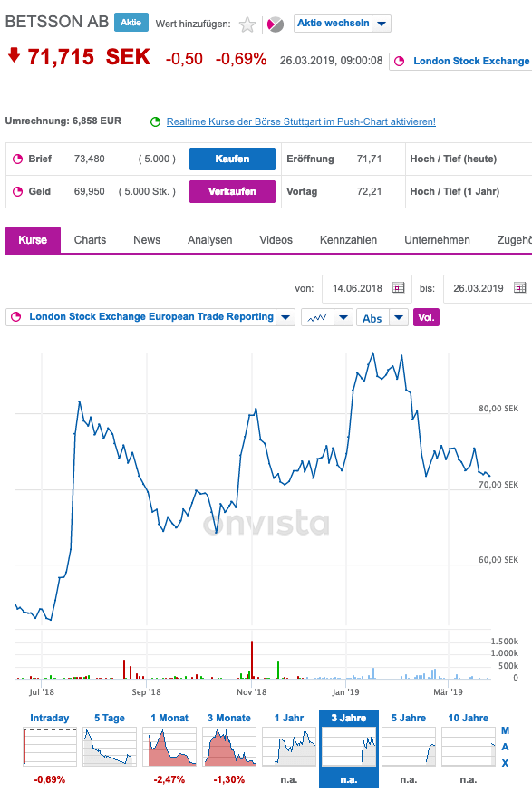Open the News tab
The image size is (532, 792).
click(x=147, y=240)
